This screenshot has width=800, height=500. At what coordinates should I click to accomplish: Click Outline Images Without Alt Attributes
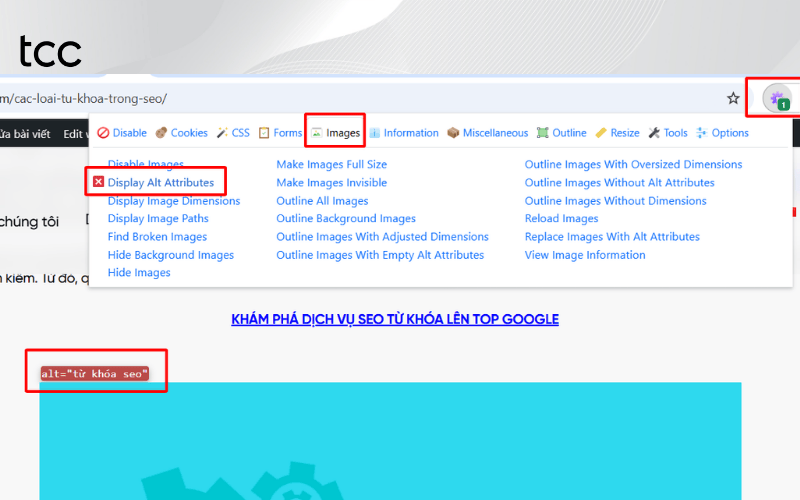pyautogui.click(x=619, y=182)
